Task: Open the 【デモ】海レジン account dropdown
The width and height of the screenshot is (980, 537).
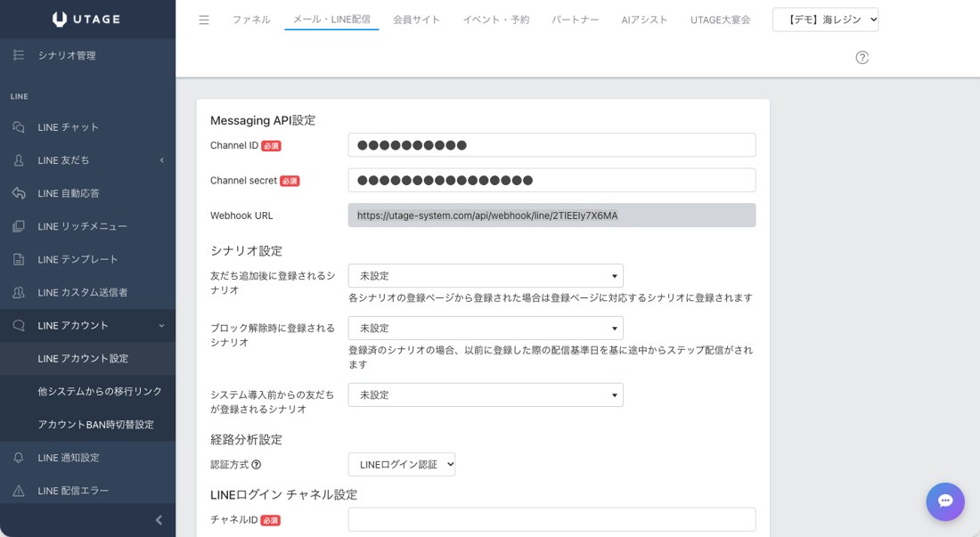Action: 825,20
